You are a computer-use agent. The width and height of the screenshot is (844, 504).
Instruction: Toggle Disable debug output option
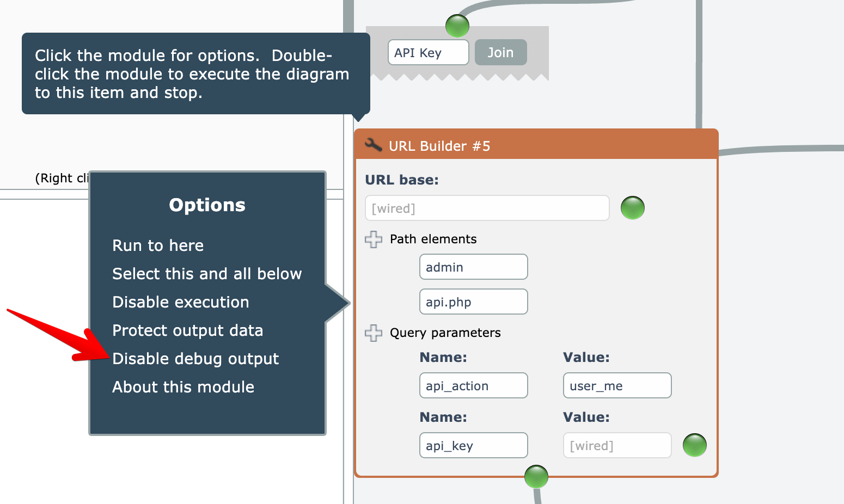[195, 359]
